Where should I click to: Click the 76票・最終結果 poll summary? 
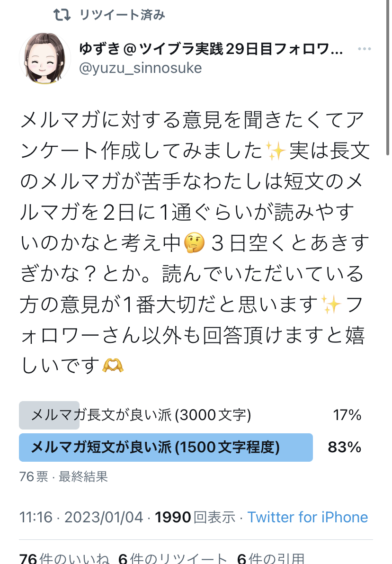coord(63,476)
